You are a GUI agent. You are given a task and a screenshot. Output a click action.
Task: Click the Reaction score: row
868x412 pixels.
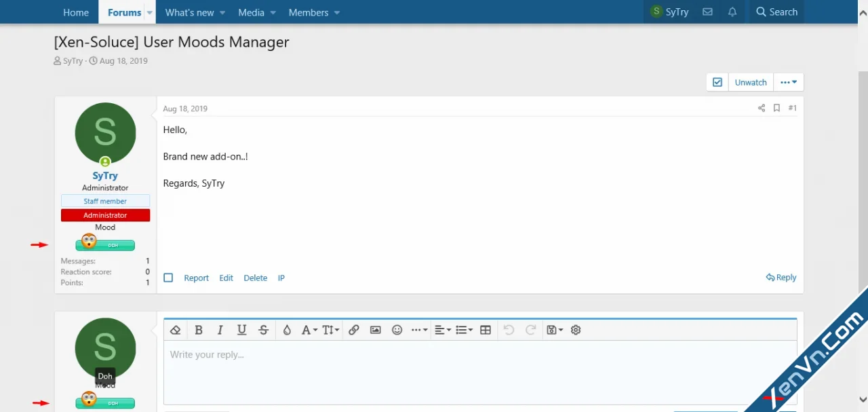click(x=105, y=271)
